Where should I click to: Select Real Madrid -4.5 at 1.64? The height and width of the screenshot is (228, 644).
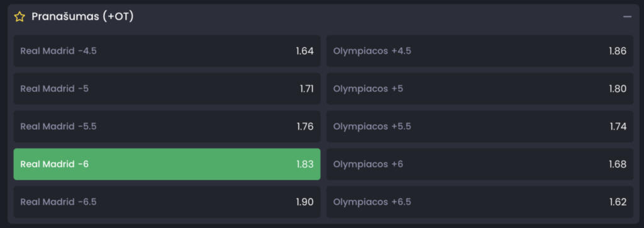coord(167,51)
